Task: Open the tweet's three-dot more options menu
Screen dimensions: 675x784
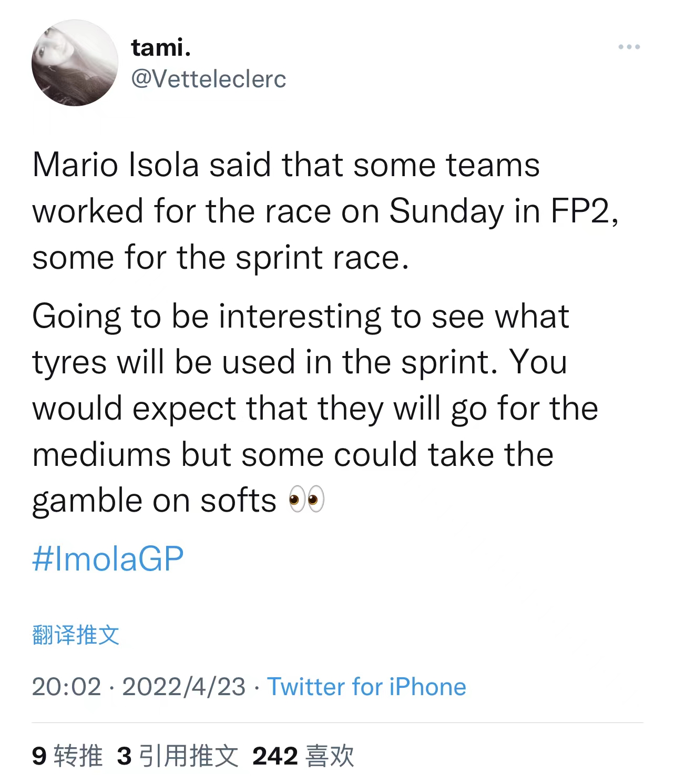Action: pos(629,47)
